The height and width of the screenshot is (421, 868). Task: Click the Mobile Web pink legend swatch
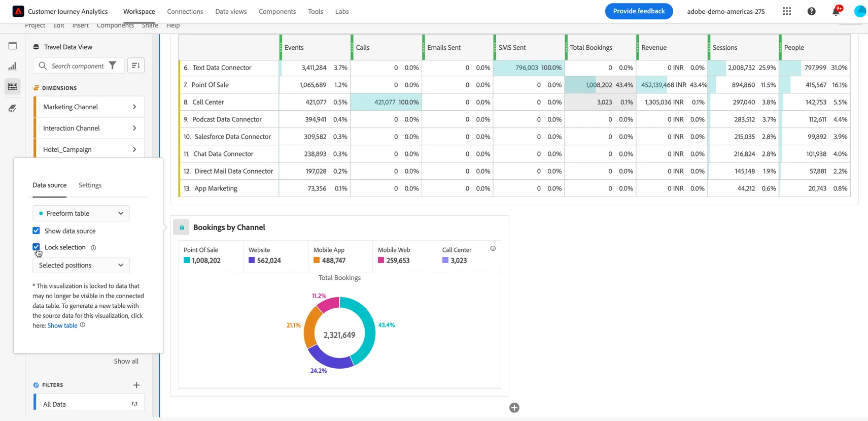pos(381,260)
